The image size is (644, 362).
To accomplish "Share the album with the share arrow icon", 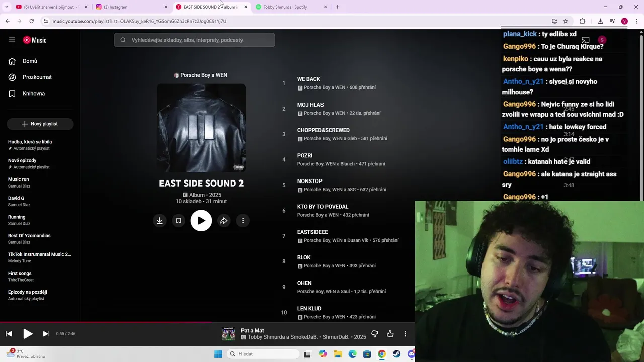I will [x=224, y=220].
